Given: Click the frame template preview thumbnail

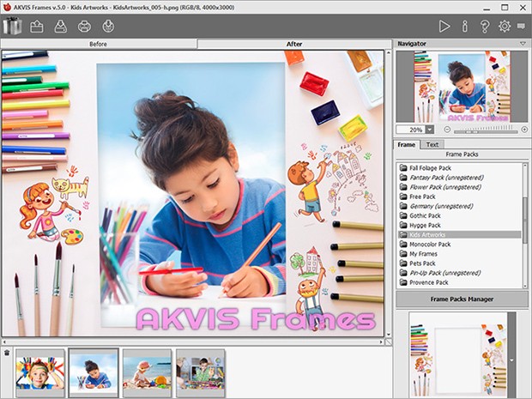Looking at the screenshot, I should (x=458, y=354).
